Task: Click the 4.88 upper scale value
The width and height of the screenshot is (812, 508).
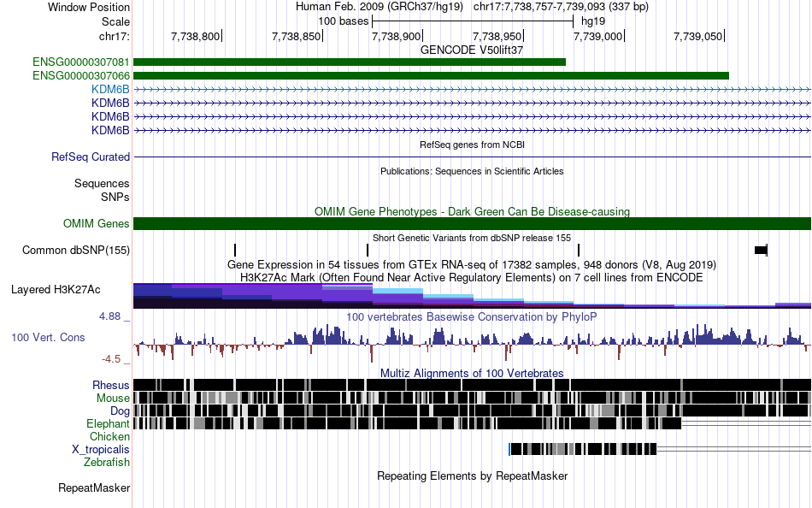Action: coord(109,316)
